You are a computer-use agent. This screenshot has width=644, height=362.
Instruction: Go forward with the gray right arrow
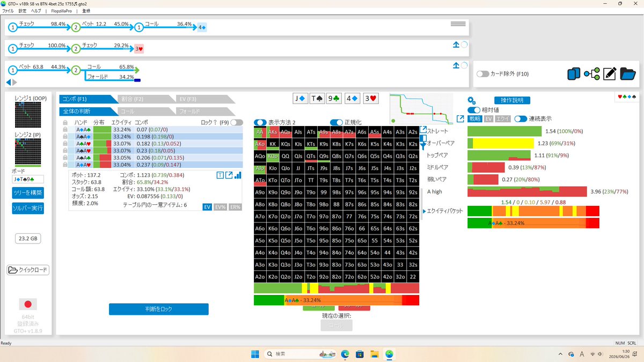(14, 82)
